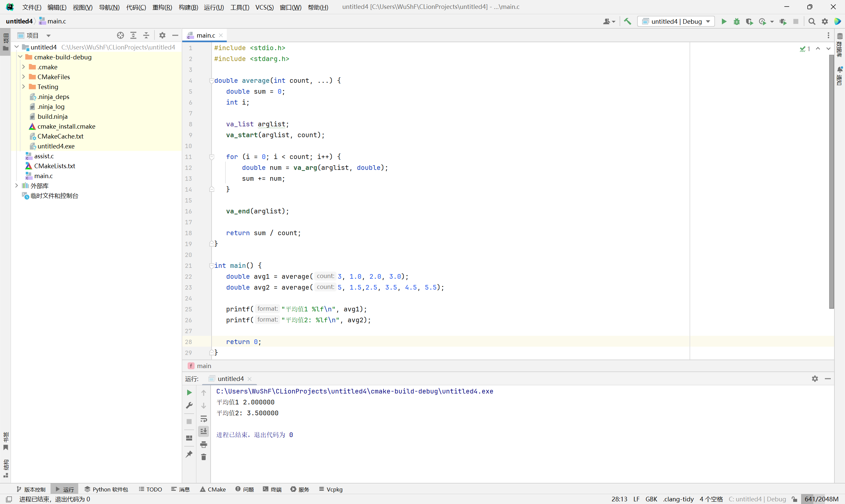This screenshot has height=504, width=845.
Task: Expand the .cmake folder
Action: (x=23, y=67)
